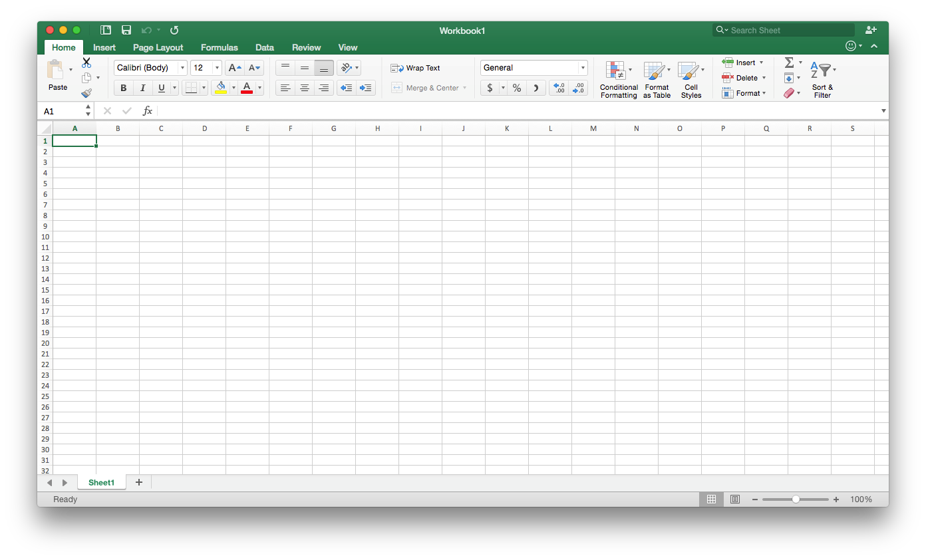Open the font size 12 dropdown
This screenshot has height=560, width=926.
pyautogui.click(x=217, y=68)
